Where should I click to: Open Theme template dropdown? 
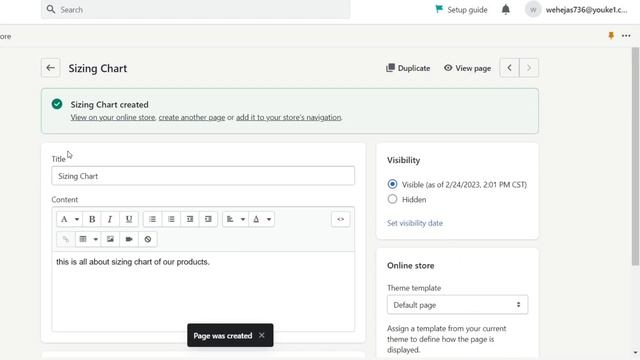coord(457,305)
